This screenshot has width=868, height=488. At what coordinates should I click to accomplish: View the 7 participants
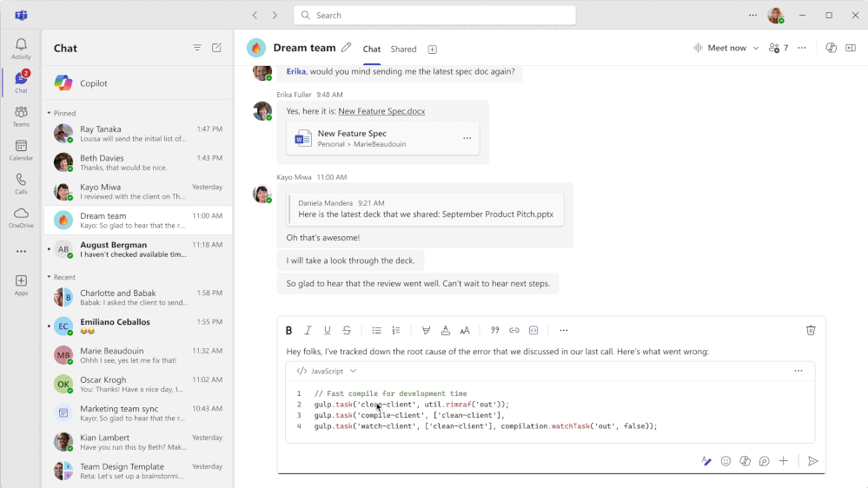(x=779, y=48)
